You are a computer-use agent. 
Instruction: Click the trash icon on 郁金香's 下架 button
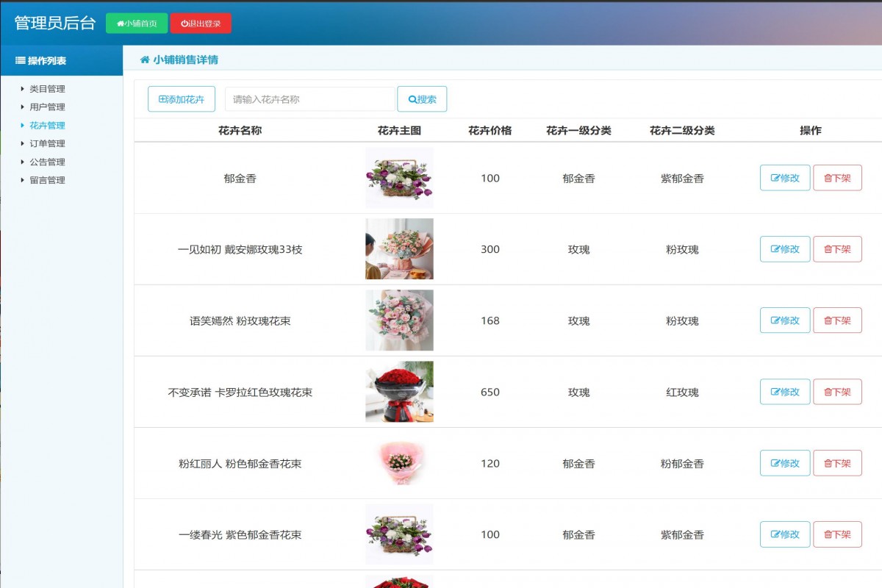coord(828,177)
